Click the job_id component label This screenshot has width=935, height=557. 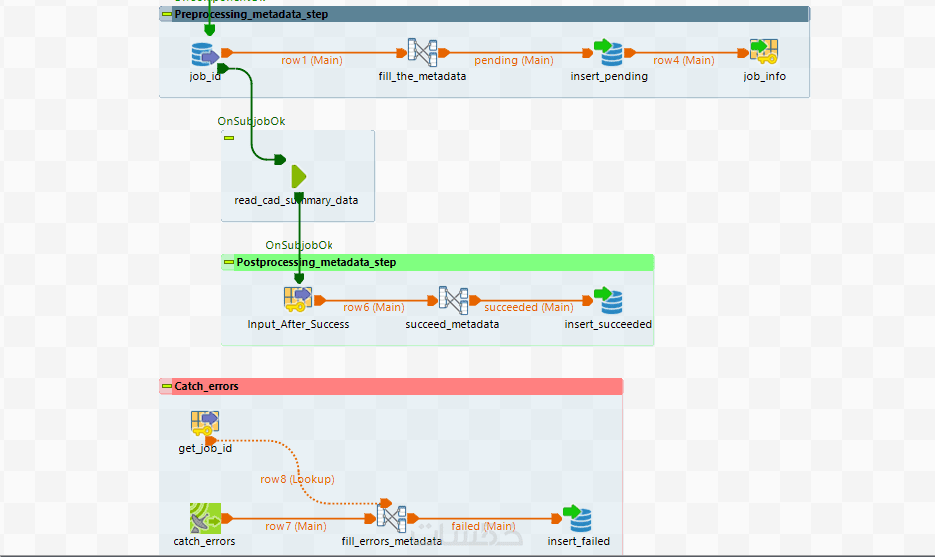[x=205, y=76]
